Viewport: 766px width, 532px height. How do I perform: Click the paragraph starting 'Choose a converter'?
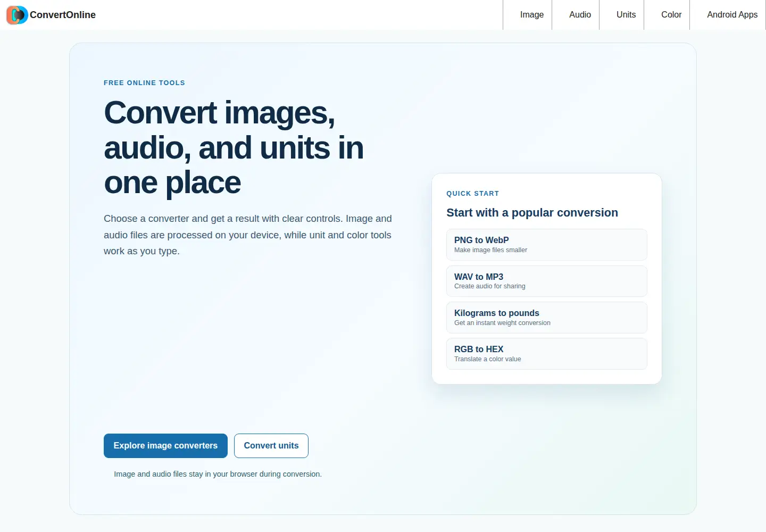(x=248, y=235)
